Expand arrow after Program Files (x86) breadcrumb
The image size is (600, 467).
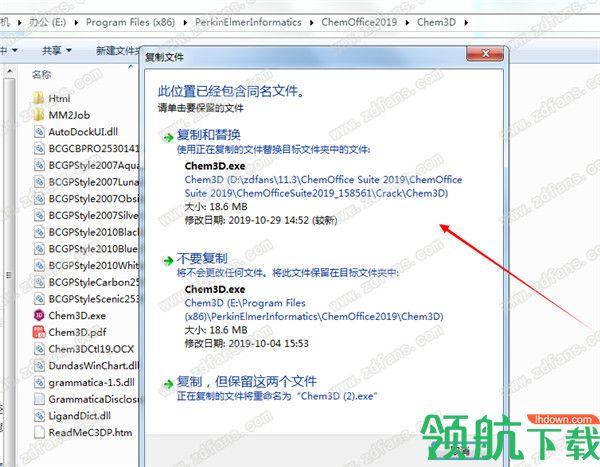click(185, 23)
